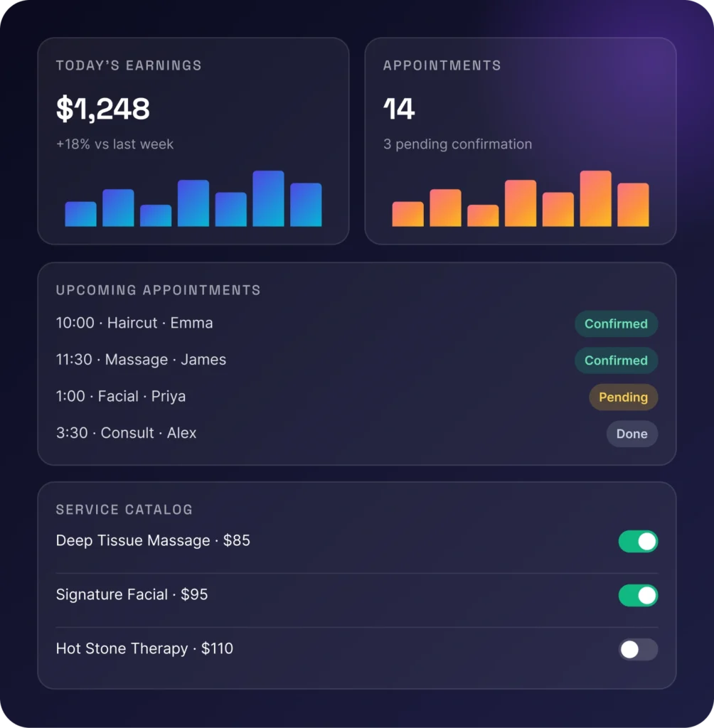Image resolution: width=714 pixels, height=728 pixels.
Task: Select the 3:30 Consult Alex appointment
Action: (357, 433)
